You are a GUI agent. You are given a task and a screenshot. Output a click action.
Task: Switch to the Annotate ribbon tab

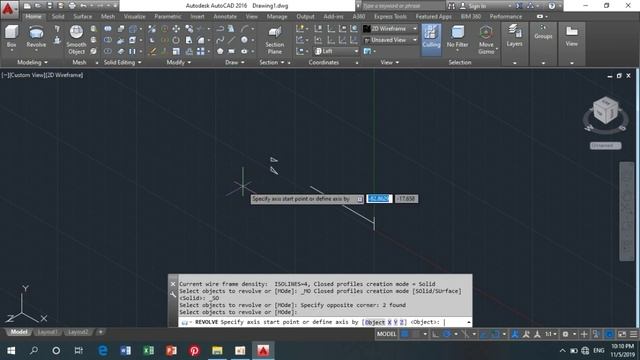[225, 16]
